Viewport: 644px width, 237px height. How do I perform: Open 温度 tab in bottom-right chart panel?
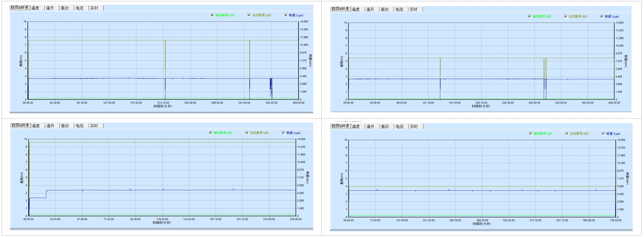pos(356,126)
